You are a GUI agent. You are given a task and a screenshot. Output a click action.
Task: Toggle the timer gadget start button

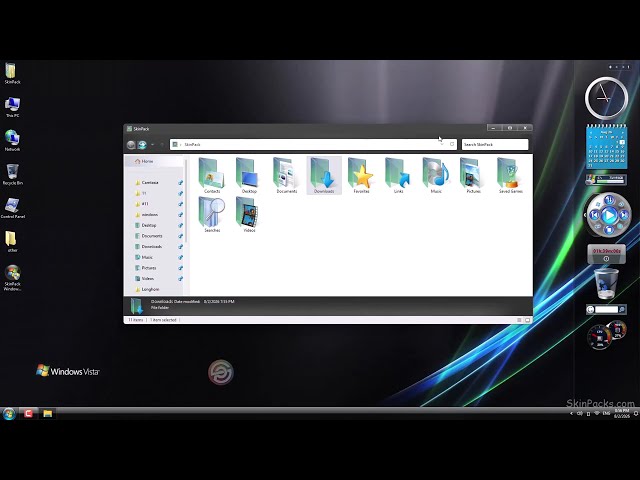click(x=606, y=259)
